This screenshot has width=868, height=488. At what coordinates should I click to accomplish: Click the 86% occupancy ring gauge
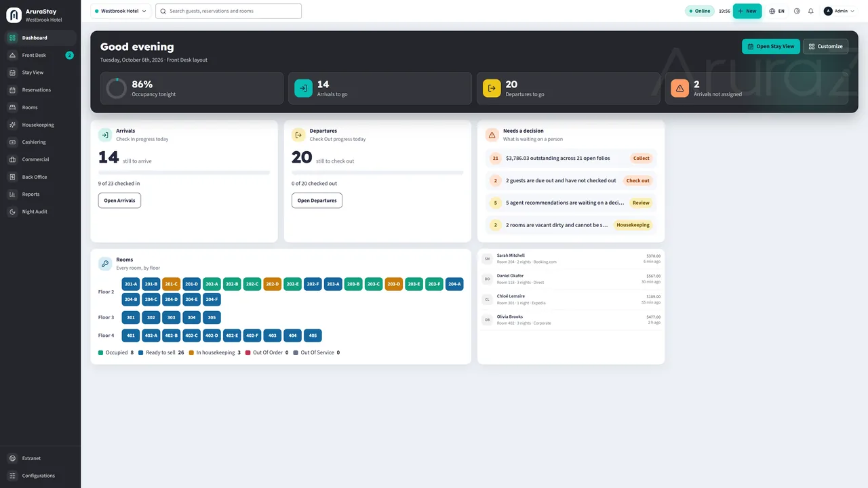click(x=117, y=88)
